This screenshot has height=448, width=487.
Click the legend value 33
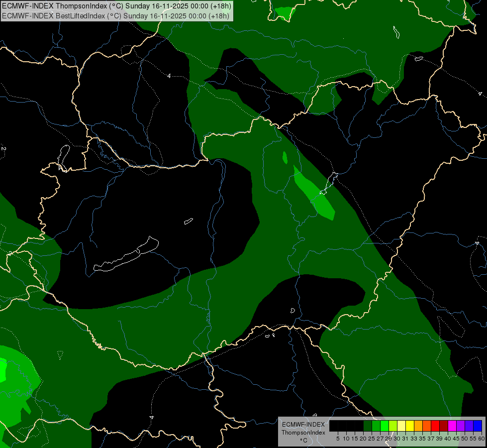414,439
